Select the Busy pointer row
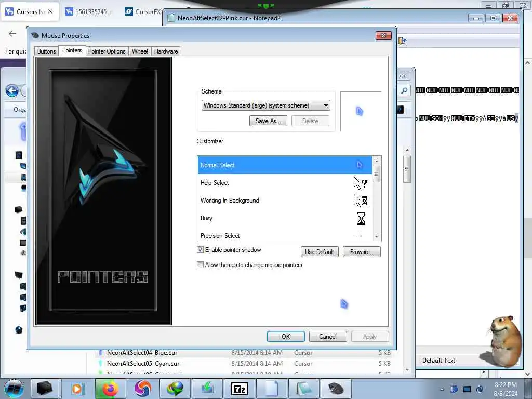This screenshot has width=532, height=399. (x=284, y=218)
